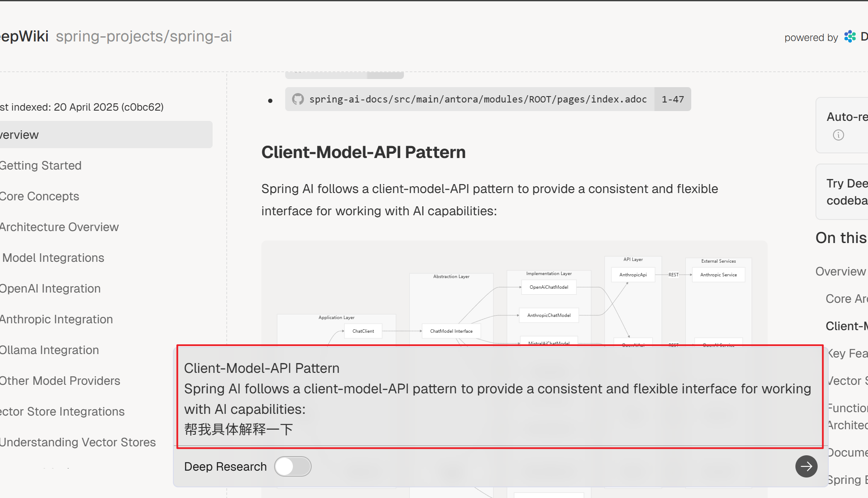Click the GitHub icon beside index.adoc path

coord(298,99)
